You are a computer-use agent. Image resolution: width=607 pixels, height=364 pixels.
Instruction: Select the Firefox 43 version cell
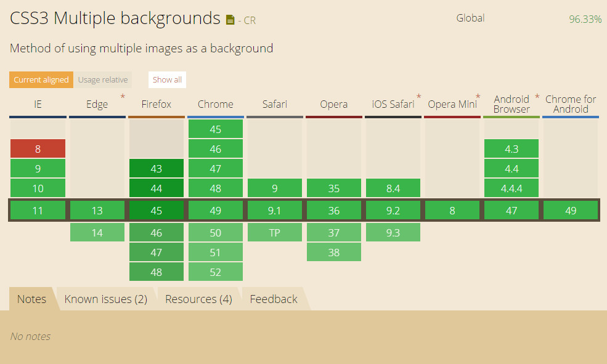156,168
